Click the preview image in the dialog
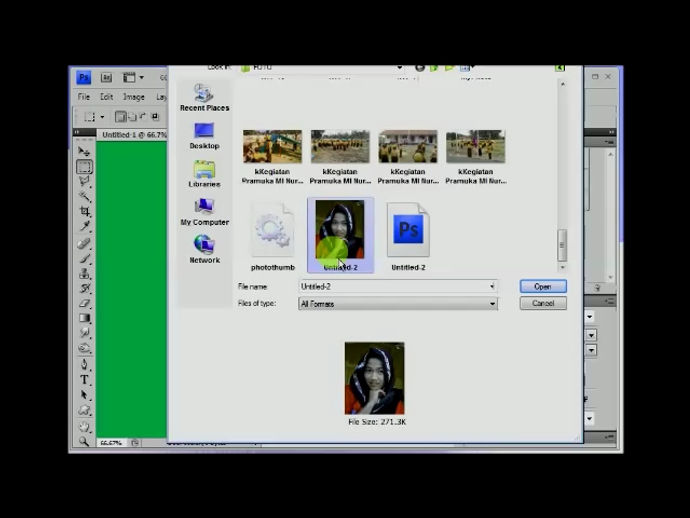The height and width of the screenshot is (518, 690). point(374,378)
